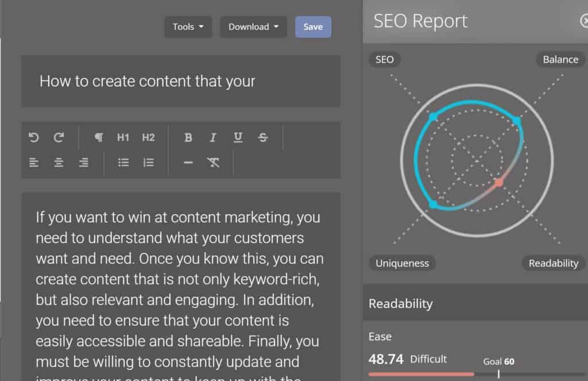Toggle underline formatting
The height and width of the screenshot is (381, 588).
[238, 137]
